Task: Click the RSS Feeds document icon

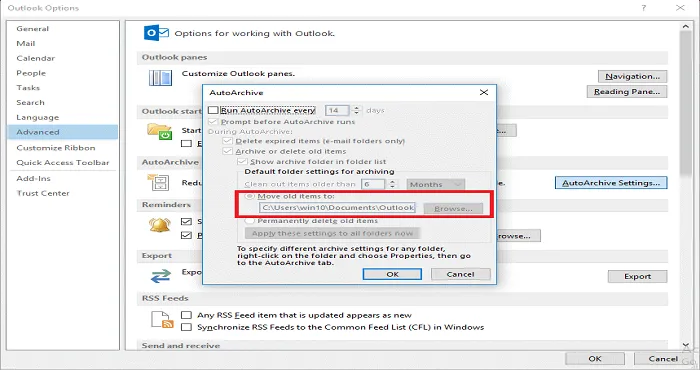Action: (x=162, y=320)
